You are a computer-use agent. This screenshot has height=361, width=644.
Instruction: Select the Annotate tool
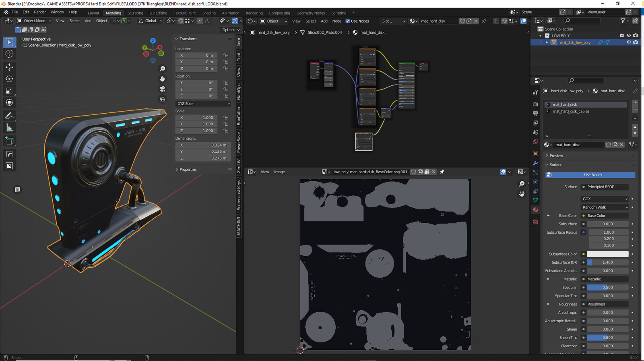pos(9,116)
